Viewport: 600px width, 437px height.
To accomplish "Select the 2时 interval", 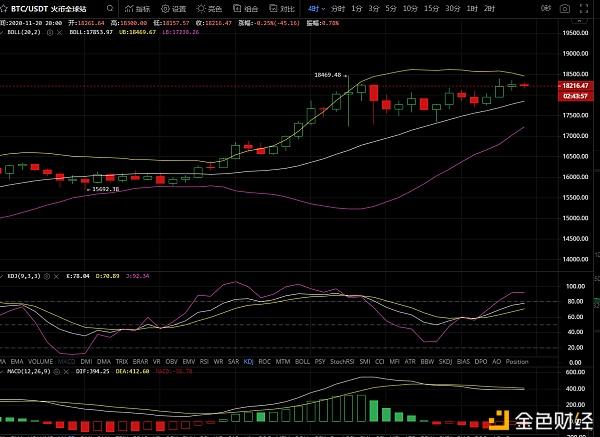I will [x=489, y=8].
